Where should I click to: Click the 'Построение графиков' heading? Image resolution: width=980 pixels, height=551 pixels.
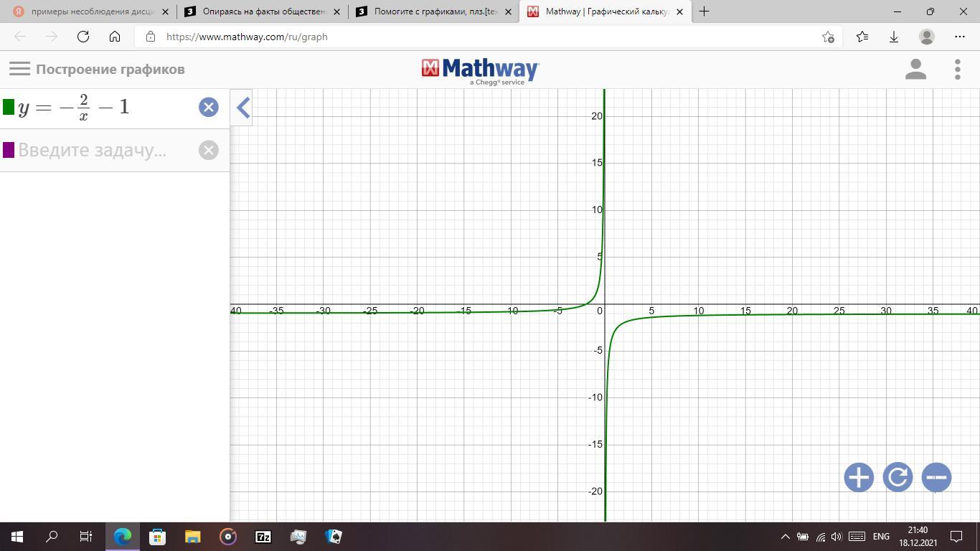pos(110,69)
